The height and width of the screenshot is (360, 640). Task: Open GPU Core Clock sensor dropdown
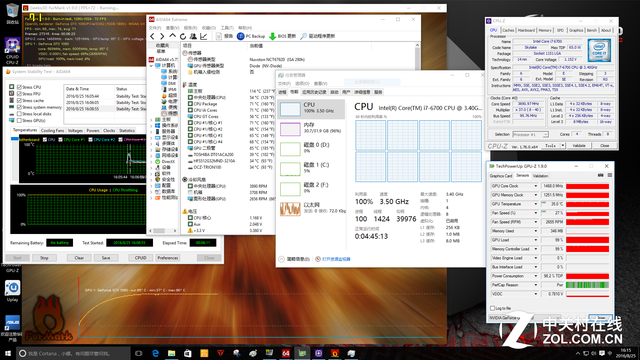[536, 186]
